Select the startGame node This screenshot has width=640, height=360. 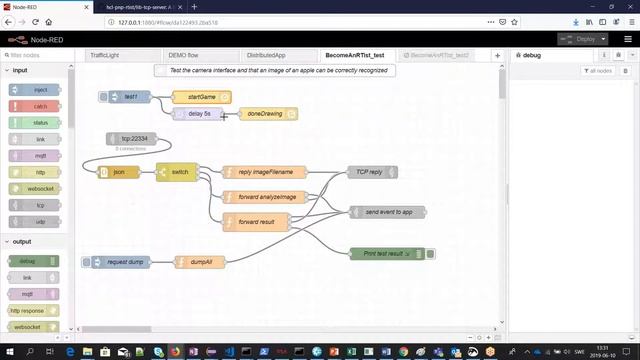click(202, 97)
